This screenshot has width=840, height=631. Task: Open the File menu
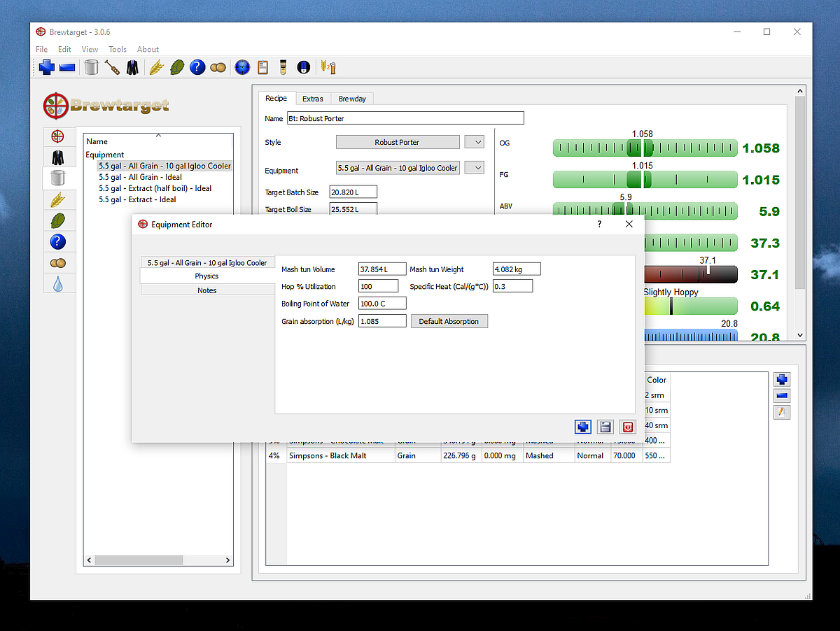tap(42, 49)
